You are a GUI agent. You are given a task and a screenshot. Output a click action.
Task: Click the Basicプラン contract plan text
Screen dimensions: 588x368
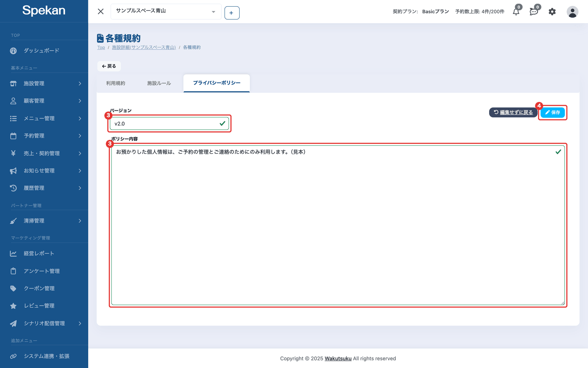(x=435, y=12)
